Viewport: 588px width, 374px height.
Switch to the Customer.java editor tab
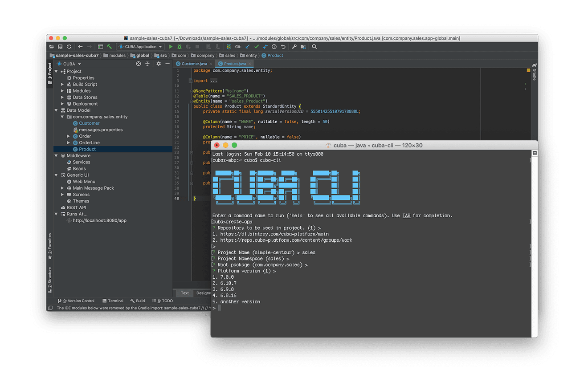coord(194,64)
